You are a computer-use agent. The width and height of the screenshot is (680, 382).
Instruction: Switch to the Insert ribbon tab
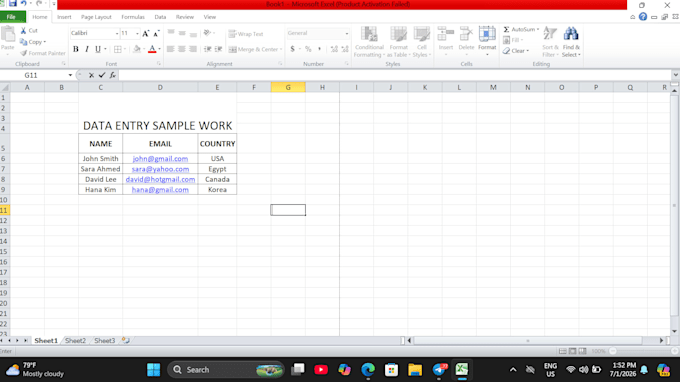pos(64,17)
